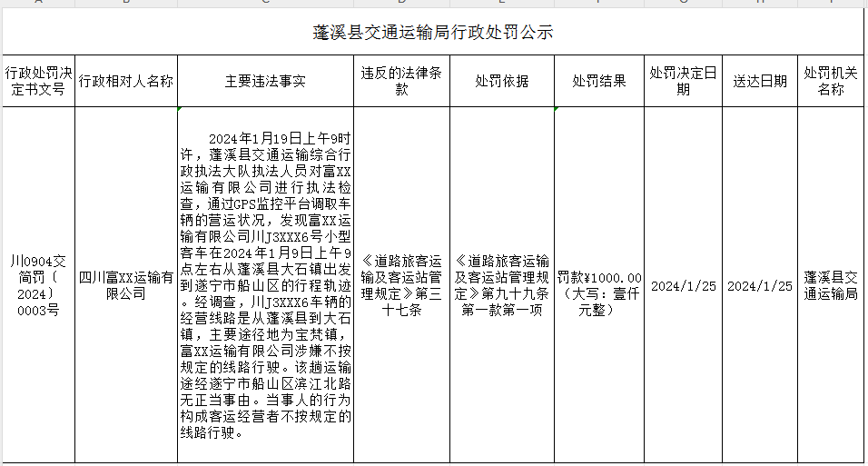Select the 违反的法律条款 header cell
This screenshot has width=868, height=466.
tap(401, 81)
